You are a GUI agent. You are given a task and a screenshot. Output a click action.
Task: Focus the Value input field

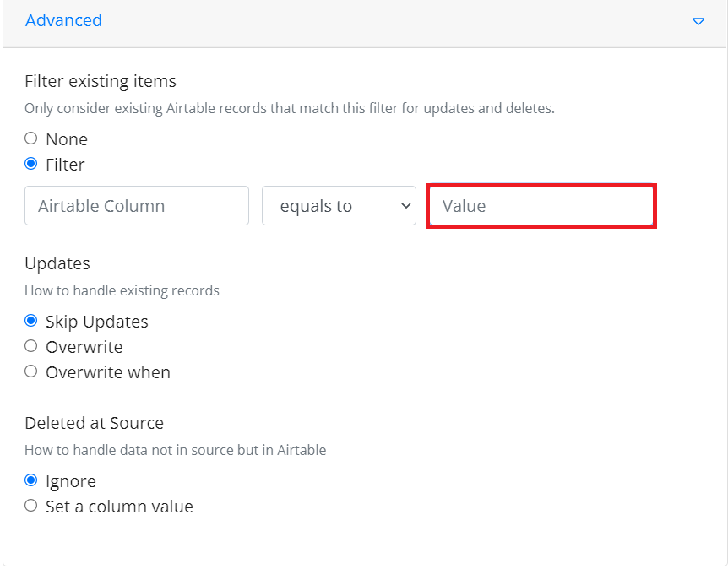pos(541,206)
